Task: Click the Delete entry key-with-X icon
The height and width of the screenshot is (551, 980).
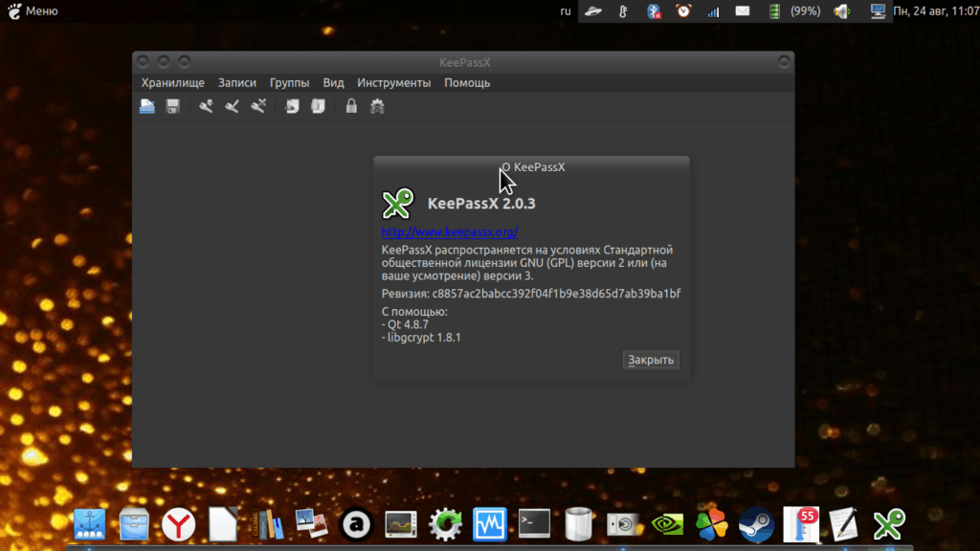Action: [258, 106]
